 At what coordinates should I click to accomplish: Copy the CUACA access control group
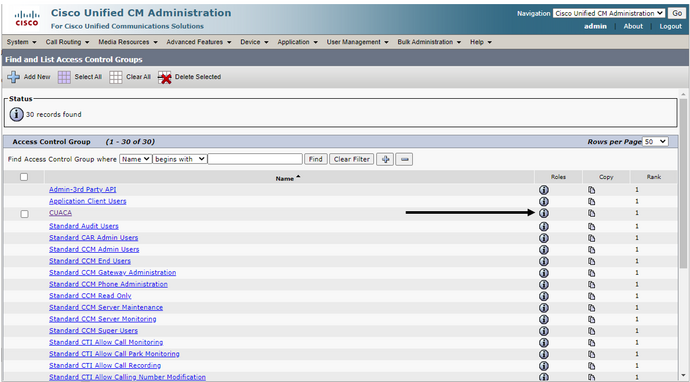[591, 213]
